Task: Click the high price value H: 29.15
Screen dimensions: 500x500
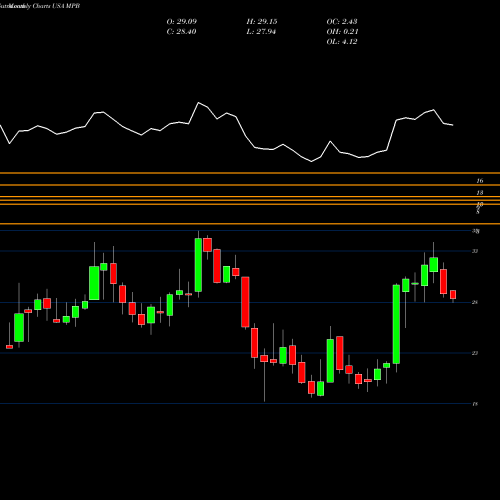Action: 262,22
